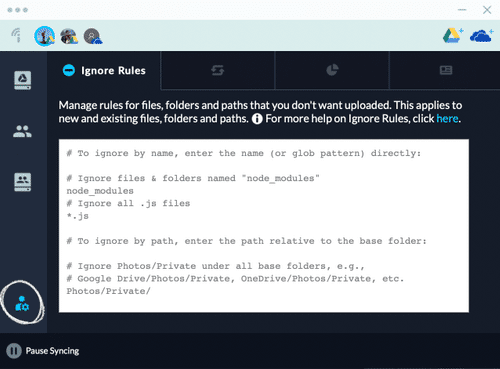Open the circled settings gear icon

[x=22, y=303]
